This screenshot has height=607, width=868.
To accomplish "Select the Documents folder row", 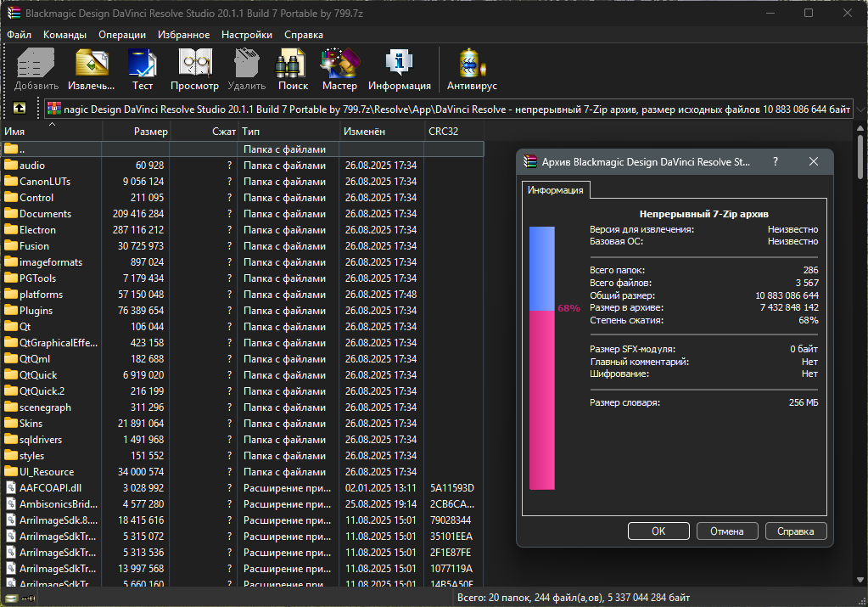I will [x=243, y=214].
